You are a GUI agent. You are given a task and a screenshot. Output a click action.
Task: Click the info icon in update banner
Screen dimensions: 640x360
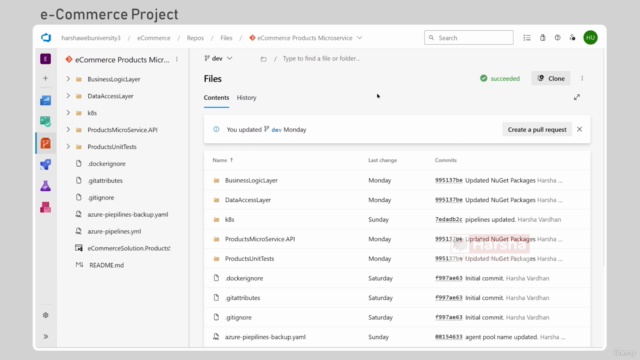click(216, 129)
